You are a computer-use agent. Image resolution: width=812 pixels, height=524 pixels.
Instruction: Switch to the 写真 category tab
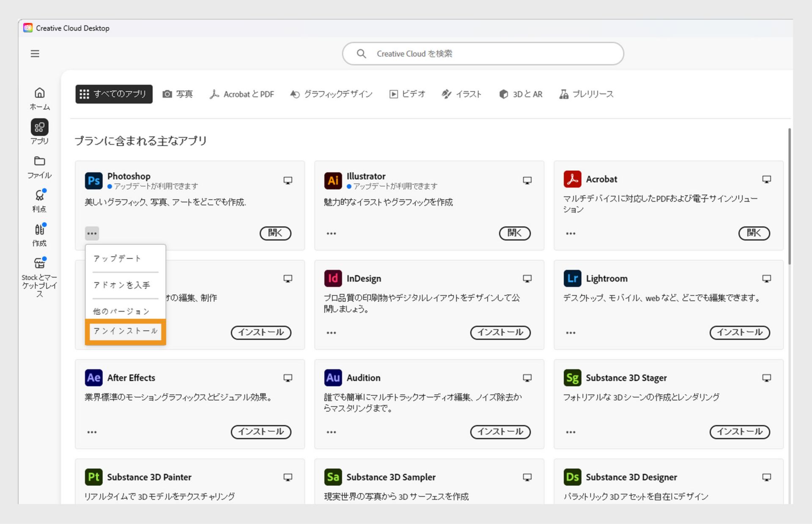pos(178,94)
